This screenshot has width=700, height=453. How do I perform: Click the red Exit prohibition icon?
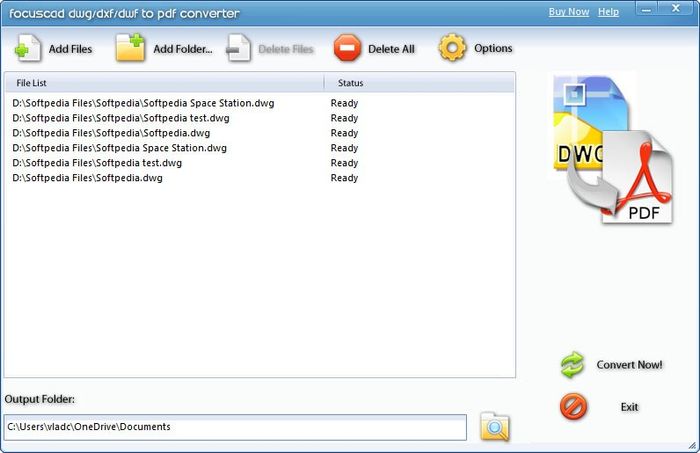click(x=574, y=407)
